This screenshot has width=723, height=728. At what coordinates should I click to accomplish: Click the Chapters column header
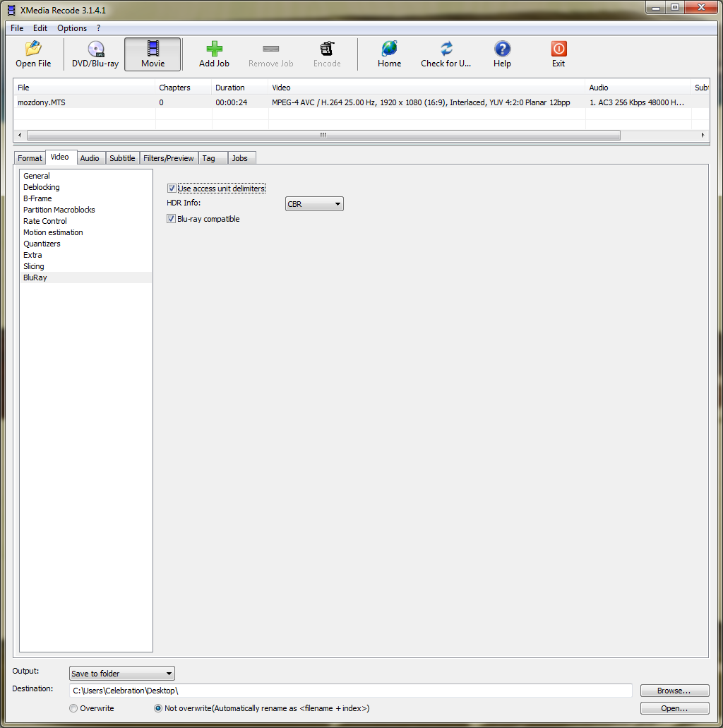[184, 88]
